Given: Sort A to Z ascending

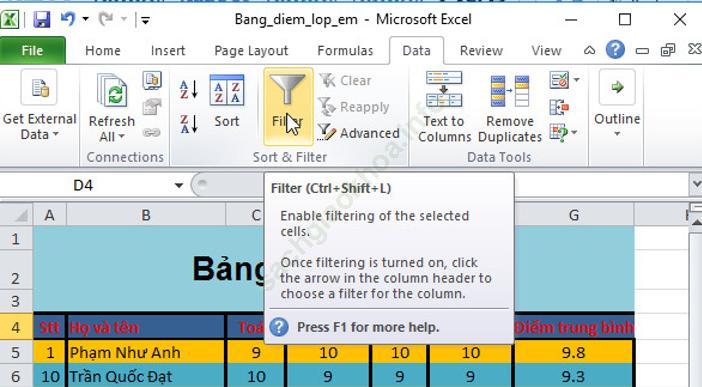Looking at the screenshot, I should coord(188,89).
